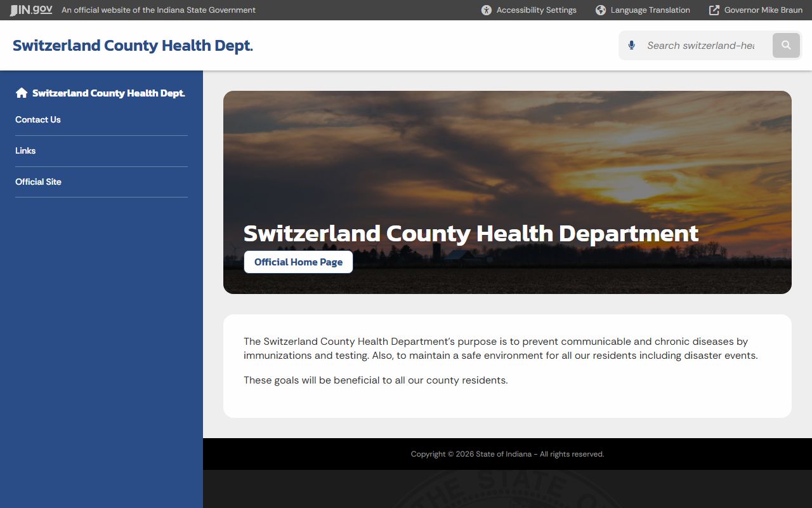The height and width of the screenshot is (508, 812).
Task: Click the external link icon beside Governor
Action: tap(714, 10)
